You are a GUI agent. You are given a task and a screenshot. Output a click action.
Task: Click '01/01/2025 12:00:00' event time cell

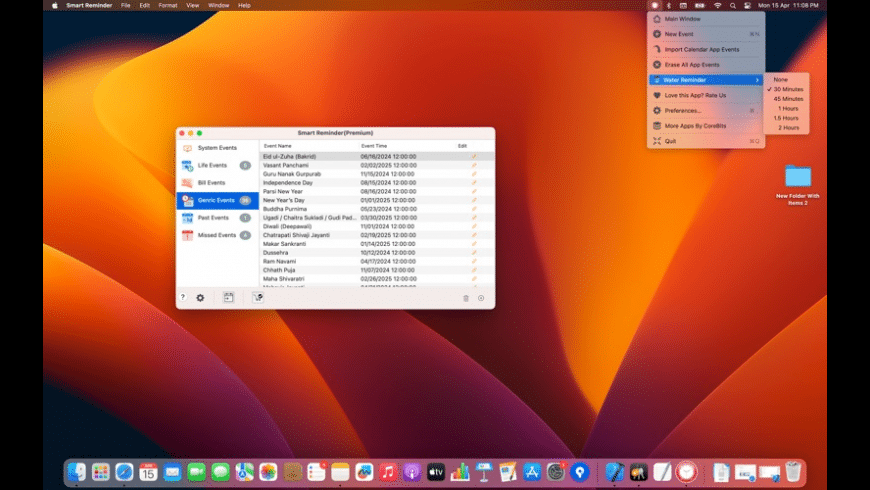[388, 200]
